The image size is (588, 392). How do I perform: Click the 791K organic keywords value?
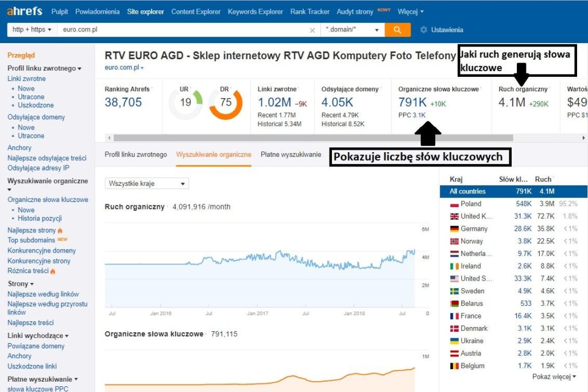coord(412,102)
